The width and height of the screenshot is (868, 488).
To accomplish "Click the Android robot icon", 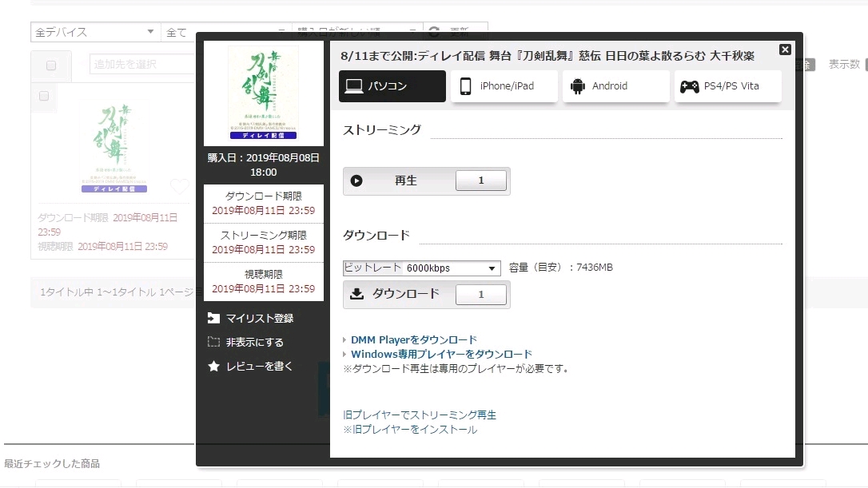I will tap(577, 86).
